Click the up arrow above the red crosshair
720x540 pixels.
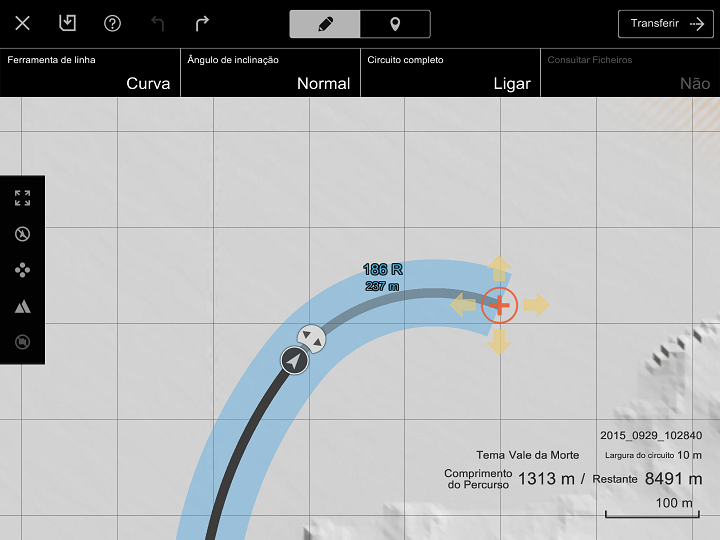click(x=499, y=268)
